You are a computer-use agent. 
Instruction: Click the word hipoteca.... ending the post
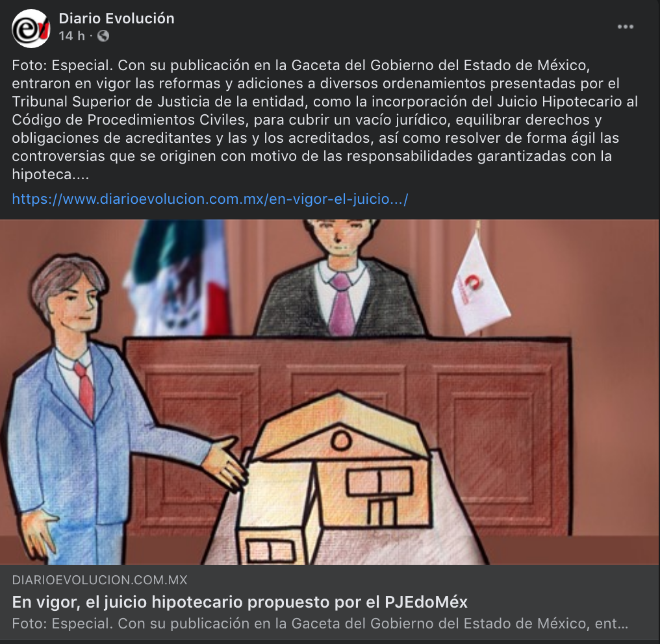pyautogui.click(x=51, y=175)
